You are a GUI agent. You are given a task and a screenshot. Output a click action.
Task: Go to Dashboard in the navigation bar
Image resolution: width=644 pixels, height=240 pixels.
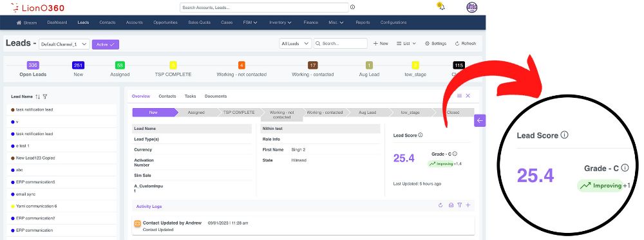point(57,23)
